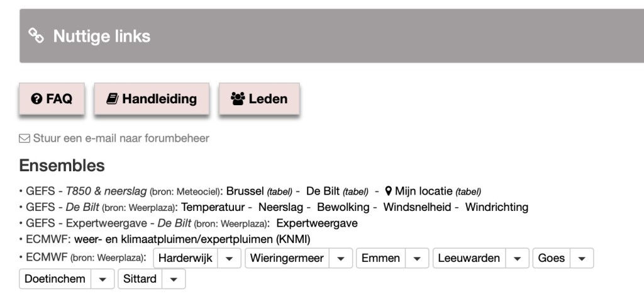Click the map pin icon at Mijn locatie
Image resolution: width=644 pixels, height=301 pixels.
[389, 191]
